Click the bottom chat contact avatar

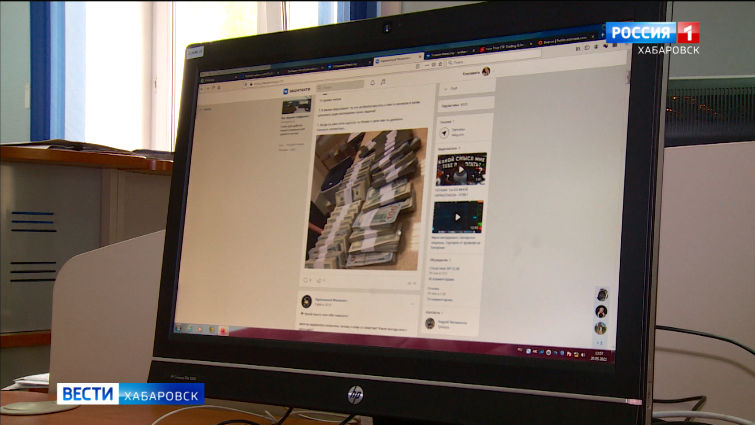(x=600, y=327)
